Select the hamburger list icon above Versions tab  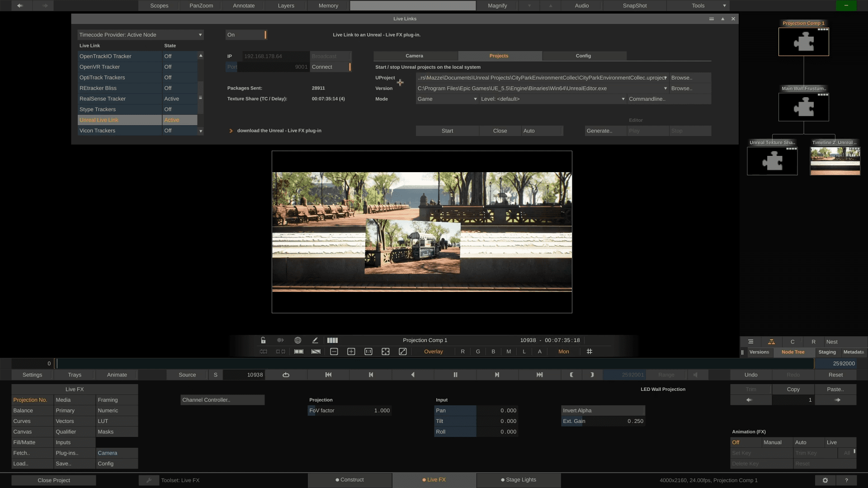coord(750,342)
